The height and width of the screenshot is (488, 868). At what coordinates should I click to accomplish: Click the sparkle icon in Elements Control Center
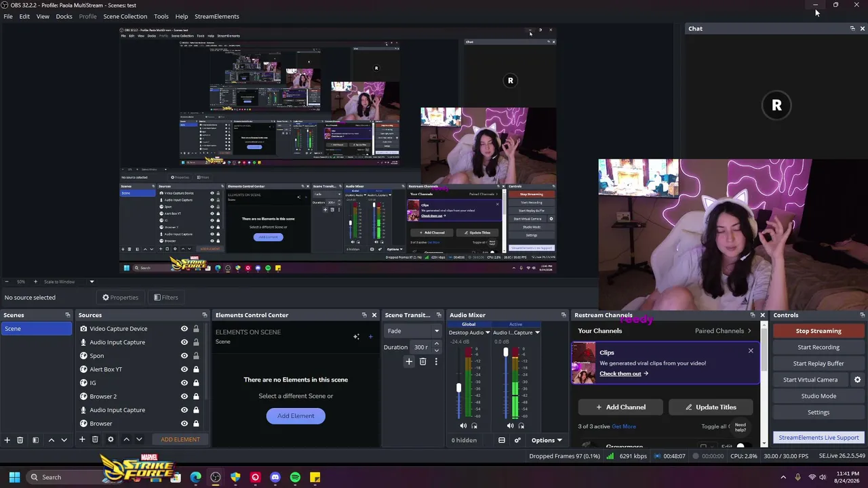click(356, 336)
